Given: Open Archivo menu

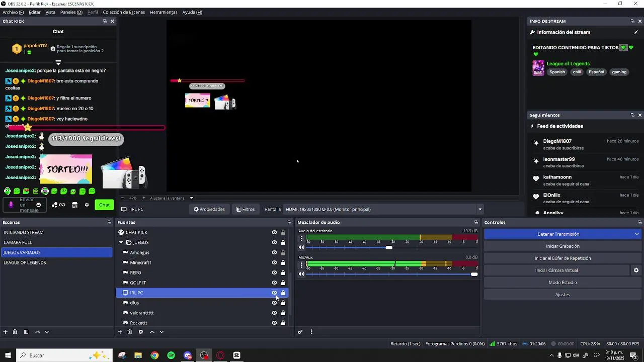Looking at the screenshot, I should tap(13, 12).
